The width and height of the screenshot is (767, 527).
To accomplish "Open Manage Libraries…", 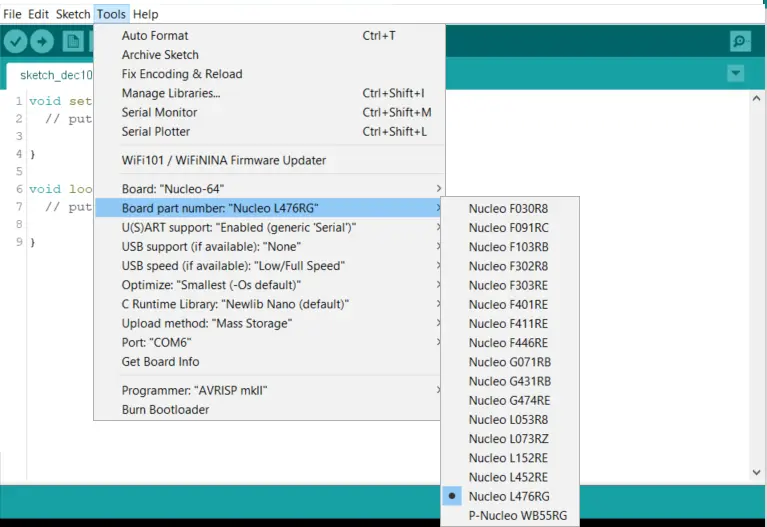I will pyautogui.click(x=171, y=93).
